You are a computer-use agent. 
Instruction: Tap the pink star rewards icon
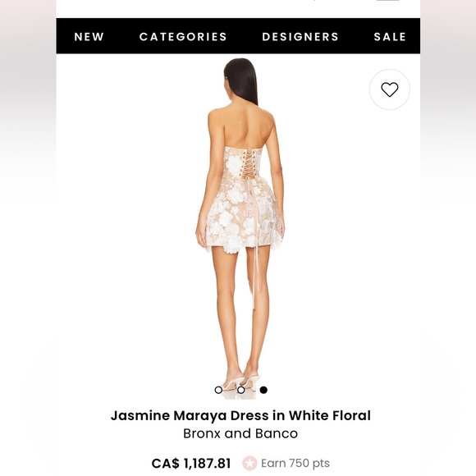[x=249, y=463]
